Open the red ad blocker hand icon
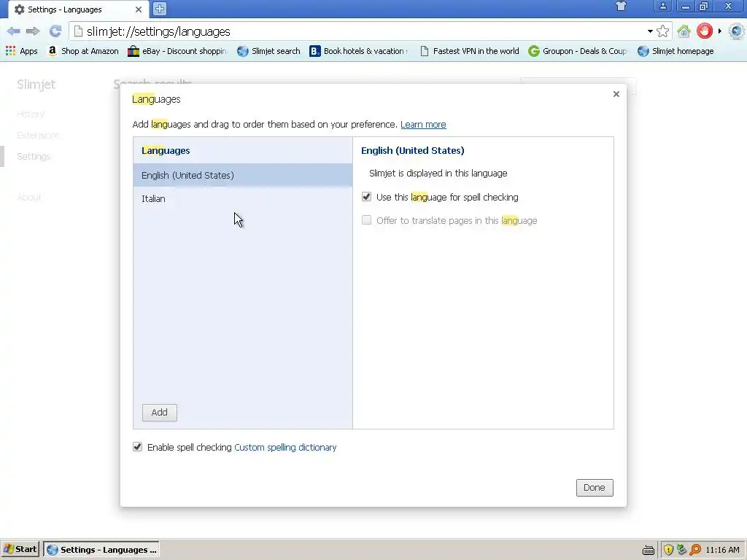747x560 pixels. pyautogui.click(x=705, y=31)
